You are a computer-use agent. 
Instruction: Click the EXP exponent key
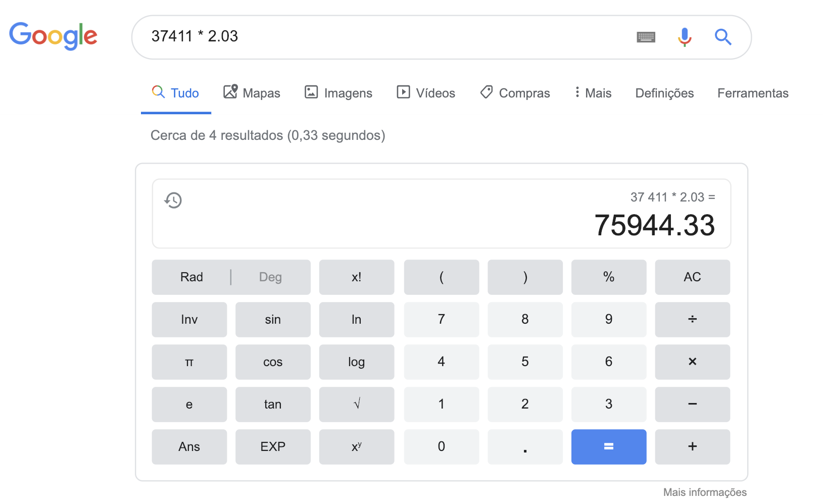tap(273, 447)
